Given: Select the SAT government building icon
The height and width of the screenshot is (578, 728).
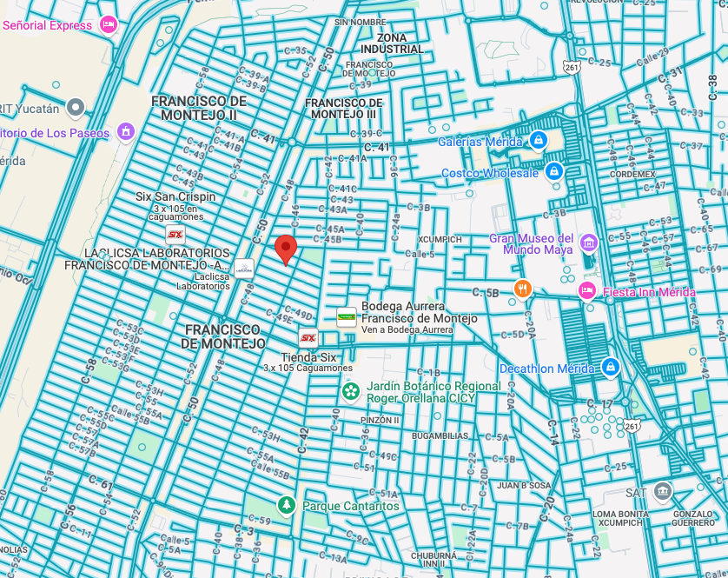Looking at the screenshot, I should pos(663,492).
